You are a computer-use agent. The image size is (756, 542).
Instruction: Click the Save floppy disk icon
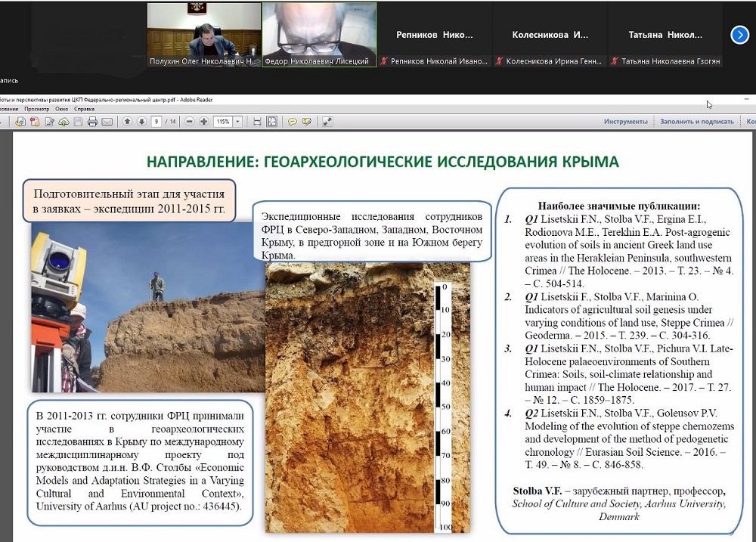[x=79, y=122]
